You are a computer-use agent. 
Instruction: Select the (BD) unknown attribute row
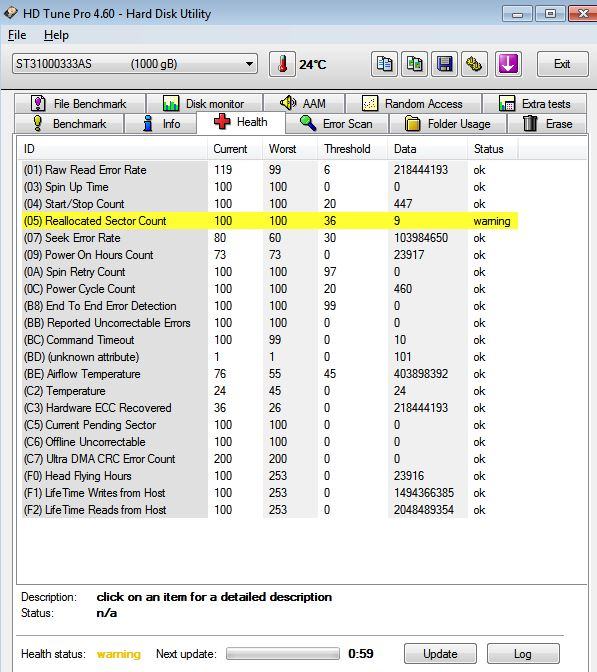coord(270,357)
